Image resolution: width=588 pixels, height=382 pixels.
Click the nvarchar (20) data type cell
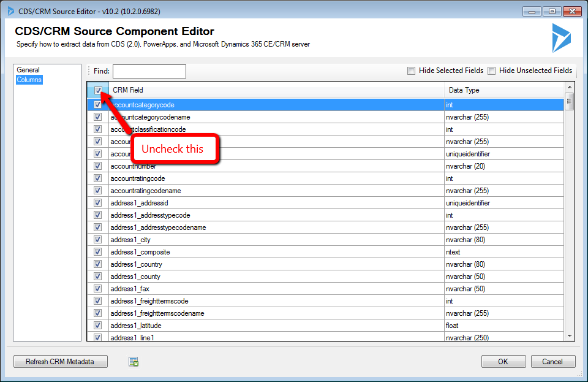[x=503, y=166]
